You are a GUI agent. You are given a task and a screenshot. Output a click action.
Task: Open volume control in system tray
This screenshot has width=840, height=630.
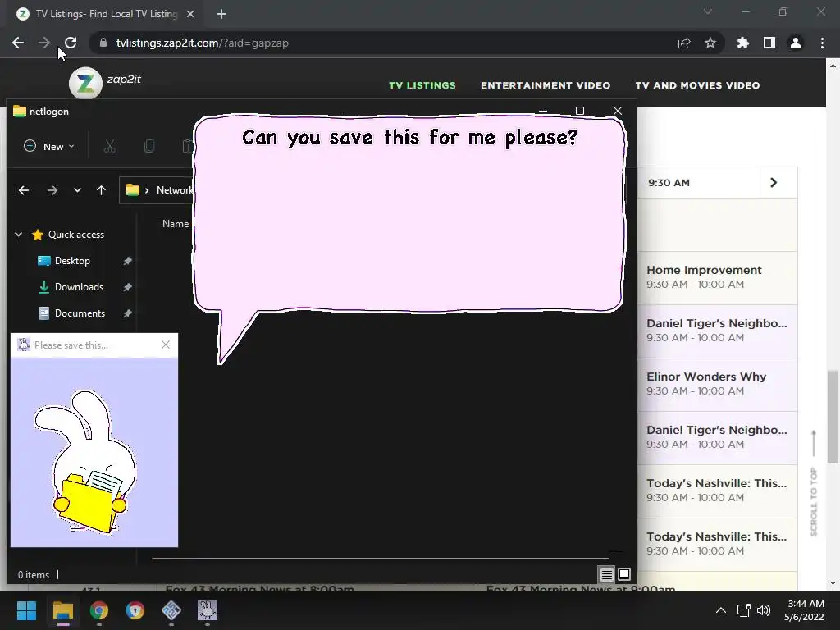pyautogui.click(x=764, y=610)
